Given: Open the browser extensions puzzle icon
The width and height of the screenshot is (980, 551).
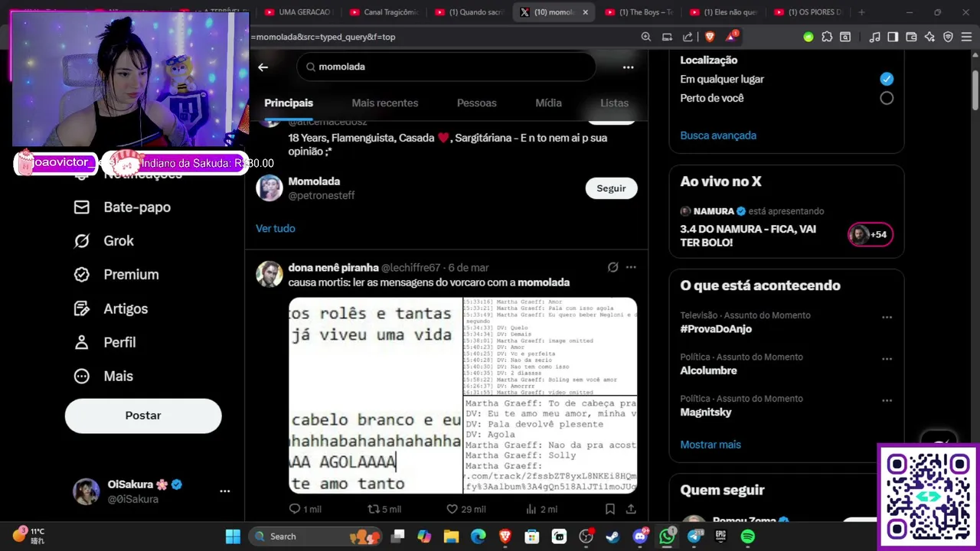Looking at the screenshot, I should [x=827, y=37].
